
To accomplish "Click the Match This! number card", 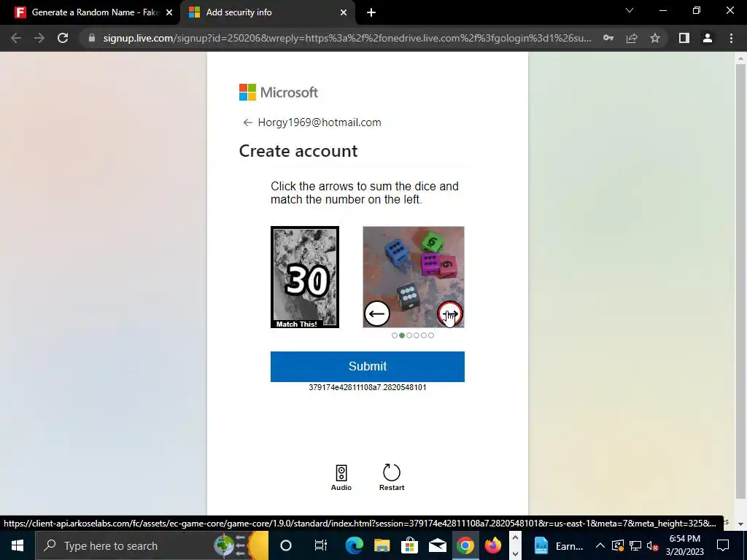I will [305, 277].
